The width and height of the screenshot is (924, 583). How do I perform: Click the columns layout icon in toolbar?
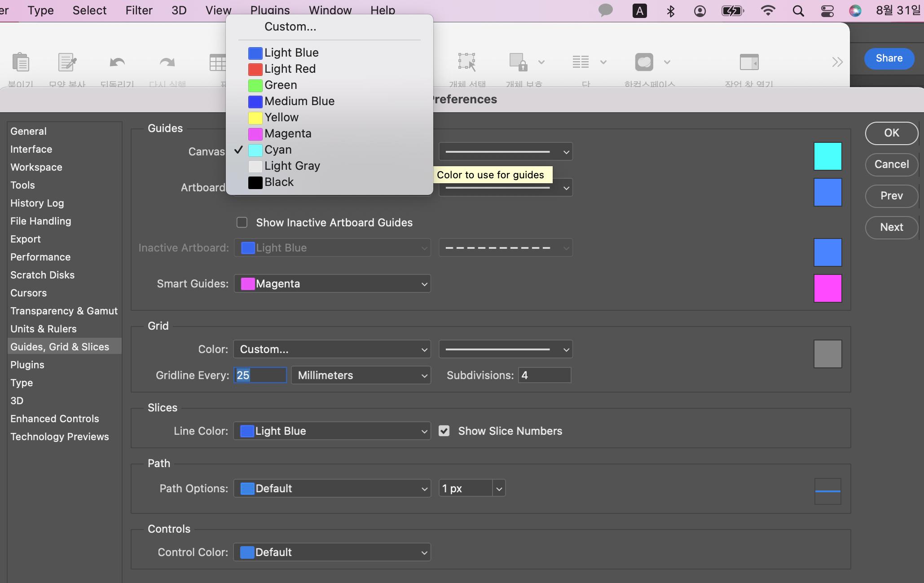tap(581, 62)
